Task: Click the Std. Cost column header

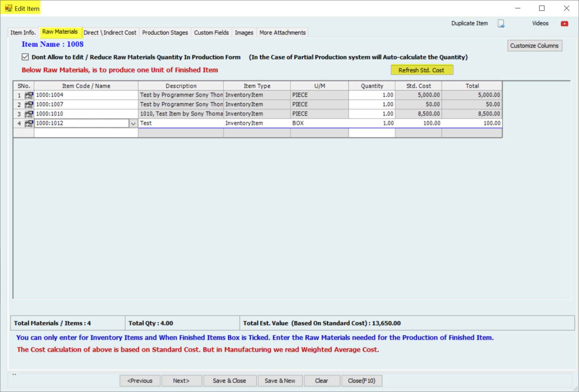Action: (418, 86)
